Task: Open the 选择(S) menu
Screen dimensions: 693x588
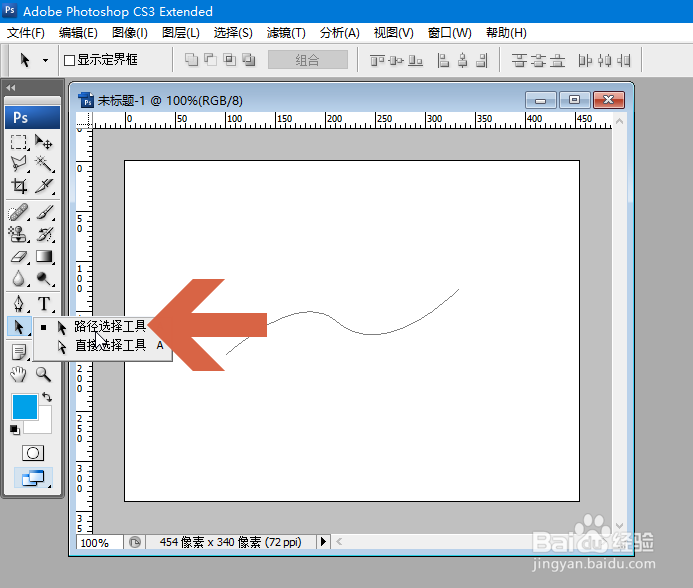Action: [x=233, y=33]
